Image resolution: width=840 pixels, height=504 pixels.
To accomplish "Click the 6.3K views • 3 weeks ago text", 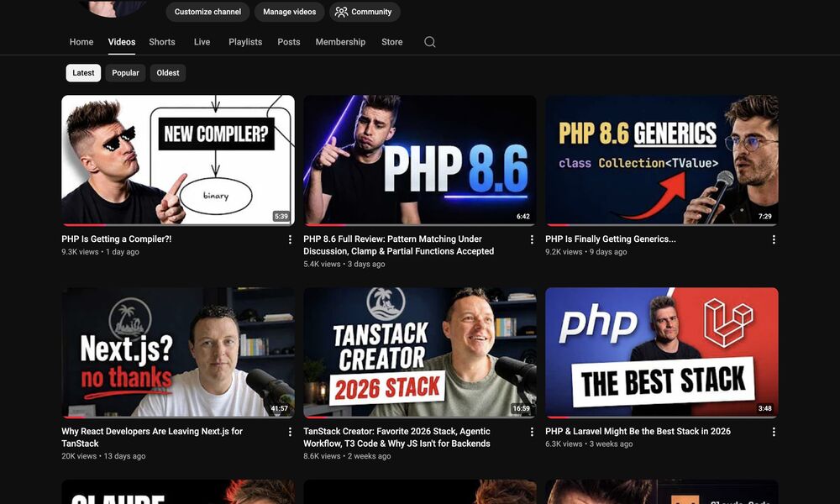I will pyautogui.click(x=589, y=444).
